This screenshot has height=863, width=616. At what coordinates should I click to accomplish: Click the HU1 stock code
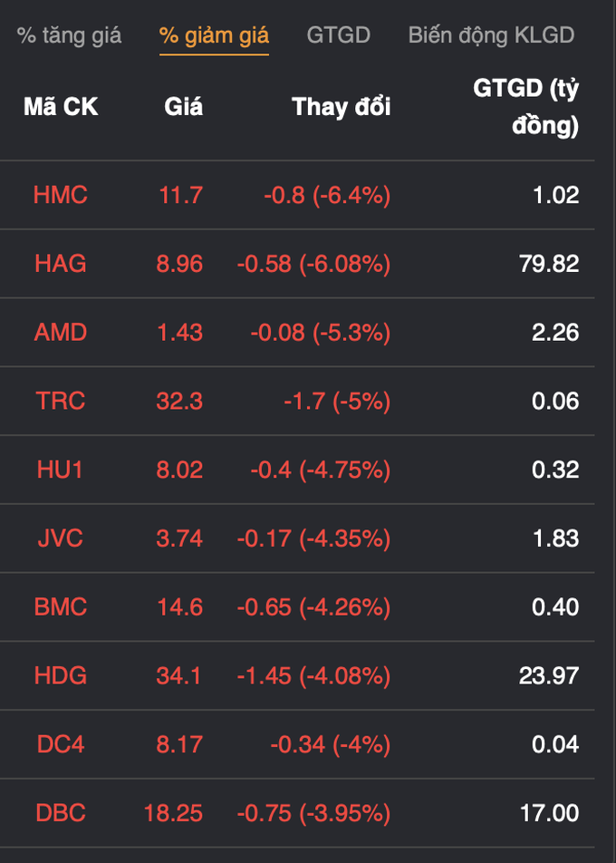click(x=61, y=470)
